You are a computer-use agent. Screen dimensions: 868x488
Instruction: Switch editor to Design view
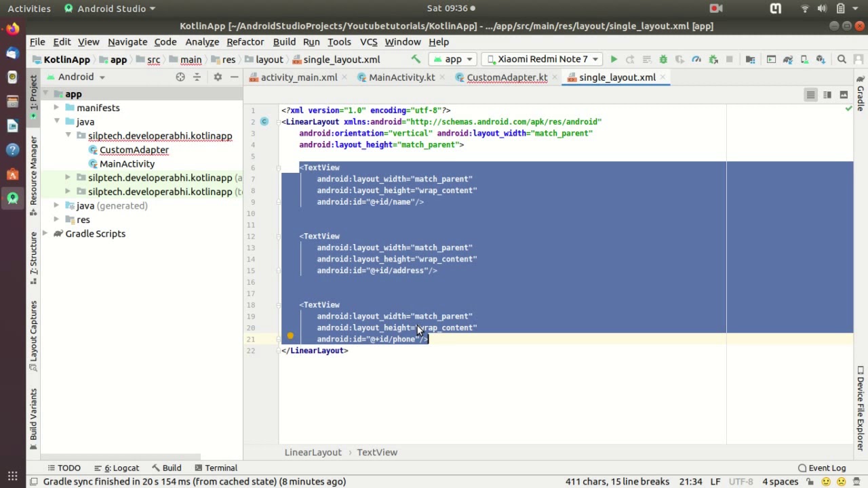844,94
